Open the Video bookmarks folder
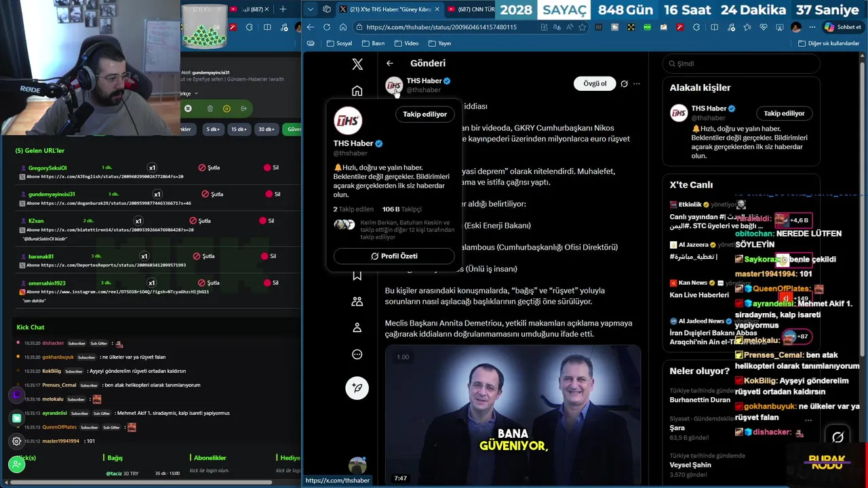The image size is (868, 488). pos(406,43)
